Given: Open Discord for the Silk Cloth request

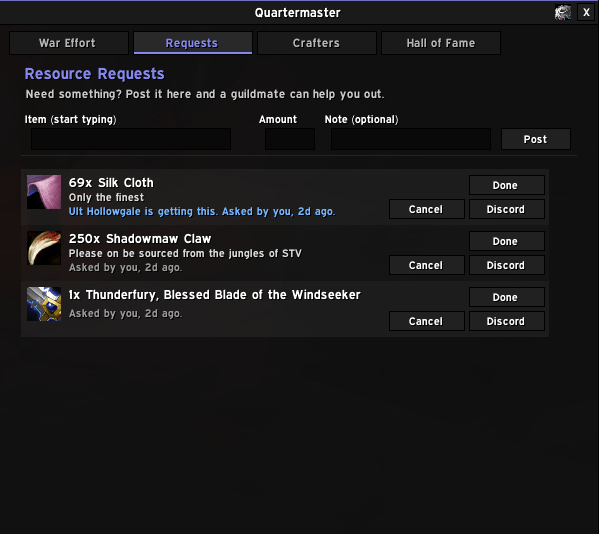Looking at the screenshot, I should (507, 209).
